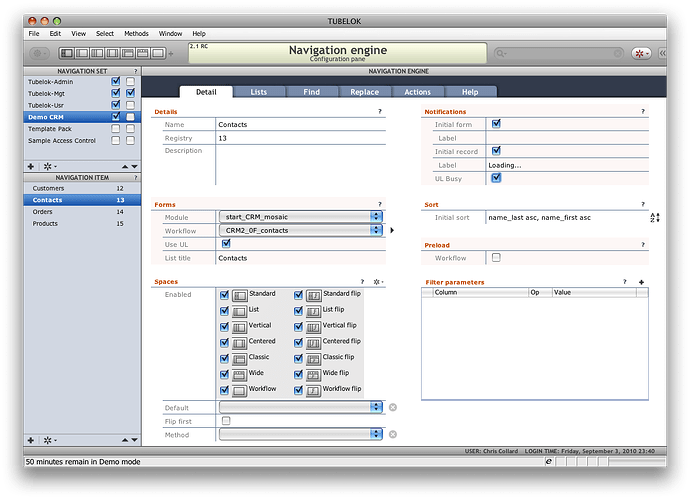
Task: Toggle the UL Busy checkbox
Action: (496, 178)
